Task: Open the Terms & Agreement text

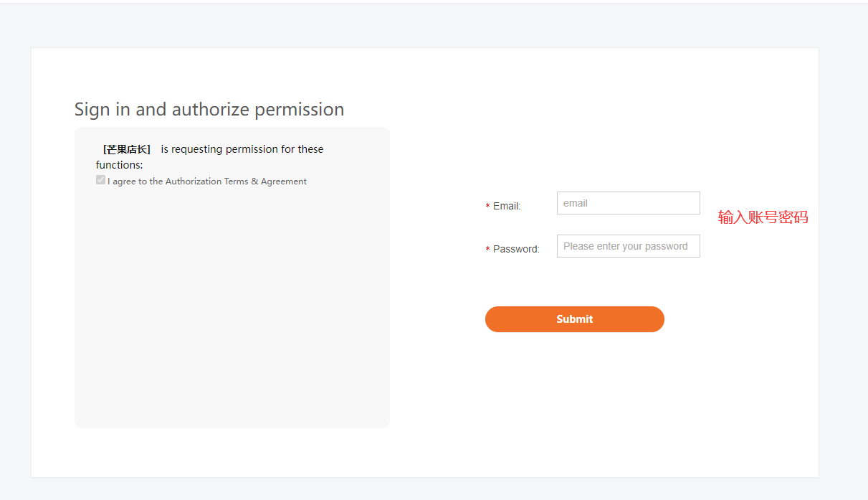Action: (265, 181)
